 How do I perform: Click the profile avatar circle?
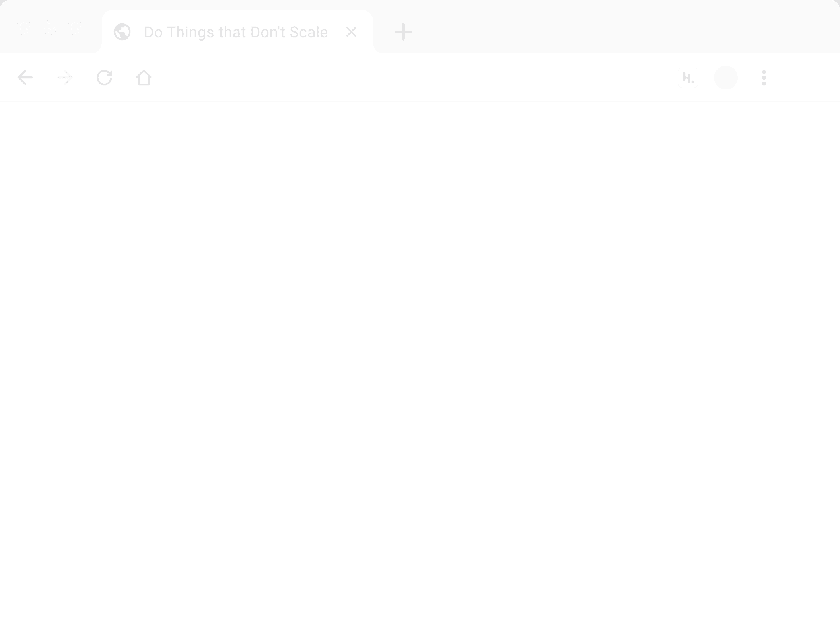click(726, 78)
